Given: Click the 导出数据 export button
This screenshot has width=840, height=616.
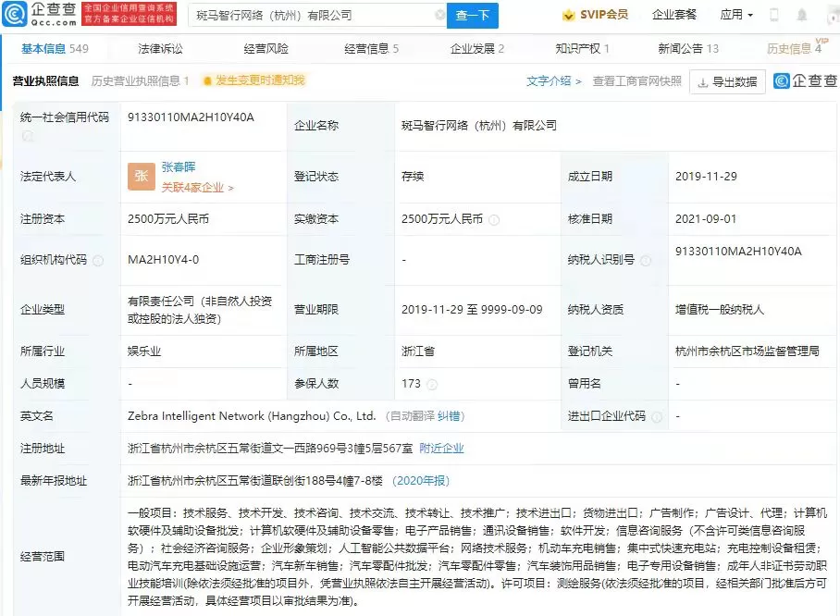Looking at the screenshot, I should point(727,82).
